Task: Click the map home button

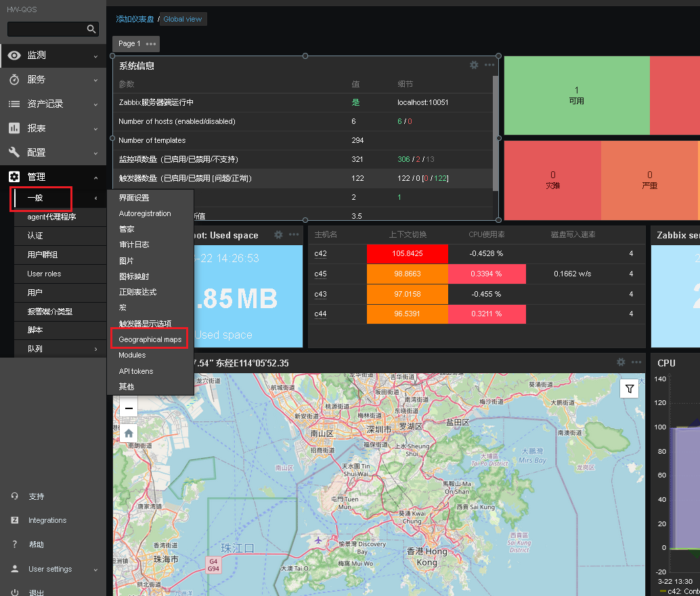Action: click(129, 433)
